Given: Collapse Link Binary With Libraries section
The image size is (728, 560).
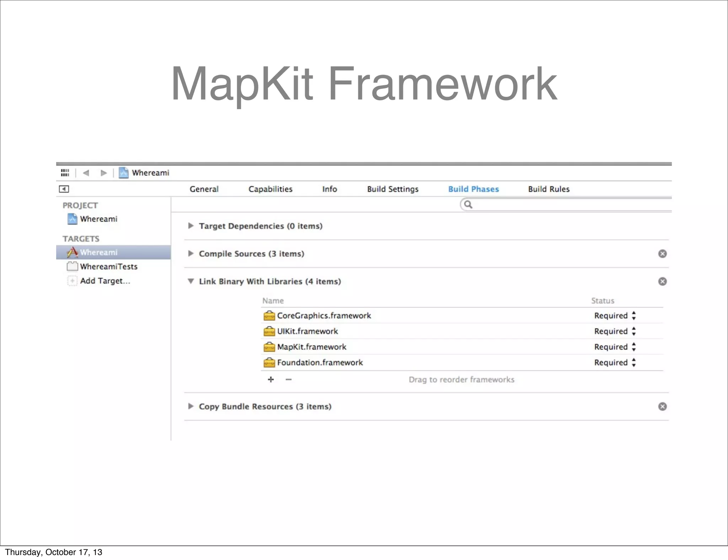Looking at the screenshot, I should pyautogui.click(x=191, y=281).
